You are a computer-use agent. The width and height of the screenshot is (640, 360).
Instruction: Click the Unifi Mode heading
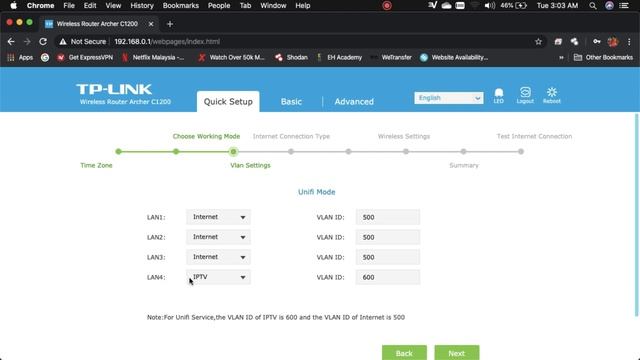pyautogui.click(x=316, y=192)
